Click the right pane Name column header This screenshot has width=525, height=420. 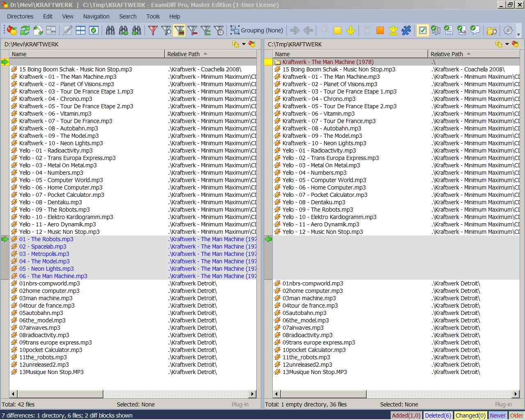[350, 54]
